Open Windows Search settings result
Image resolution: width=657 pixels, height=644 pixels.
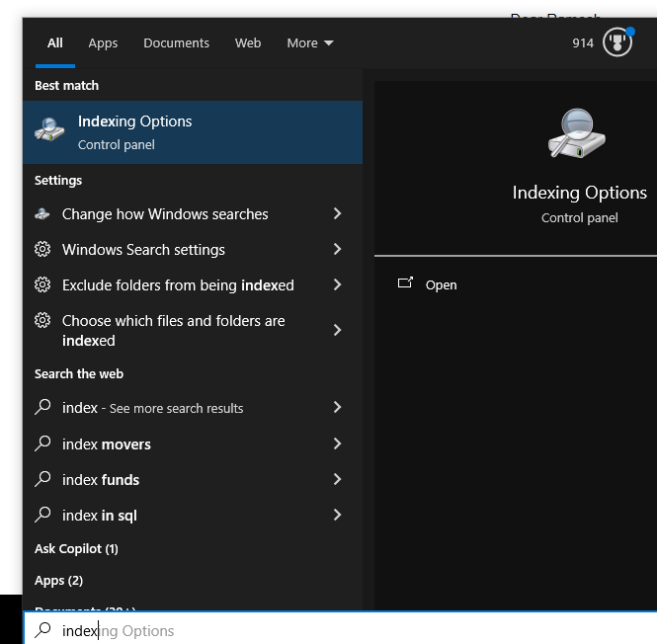143,250
